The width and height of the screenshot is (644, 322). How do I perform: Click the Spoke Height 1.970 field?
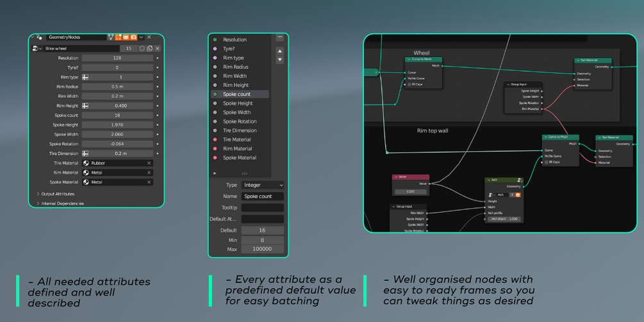coord(117,125)
